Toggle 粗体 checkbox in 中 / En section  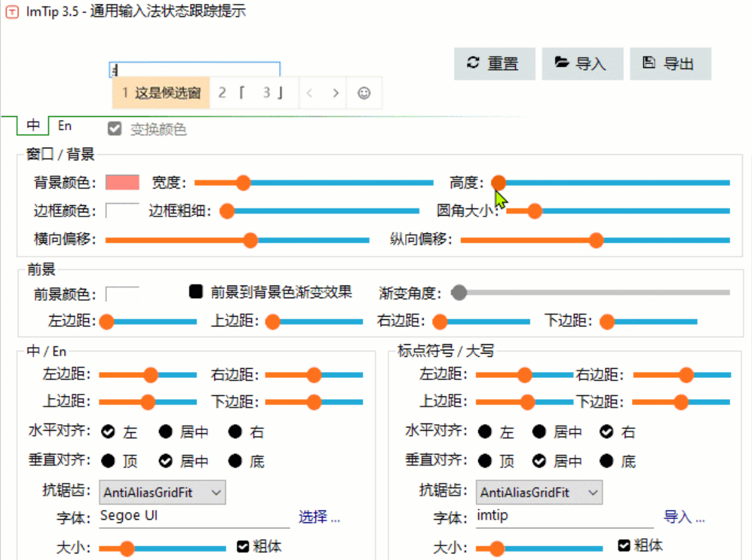243,547
